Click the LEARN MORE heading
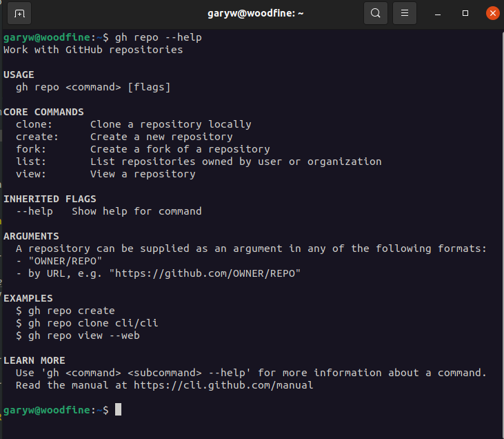Screen dimensions: 504x439 pos(34,360)
